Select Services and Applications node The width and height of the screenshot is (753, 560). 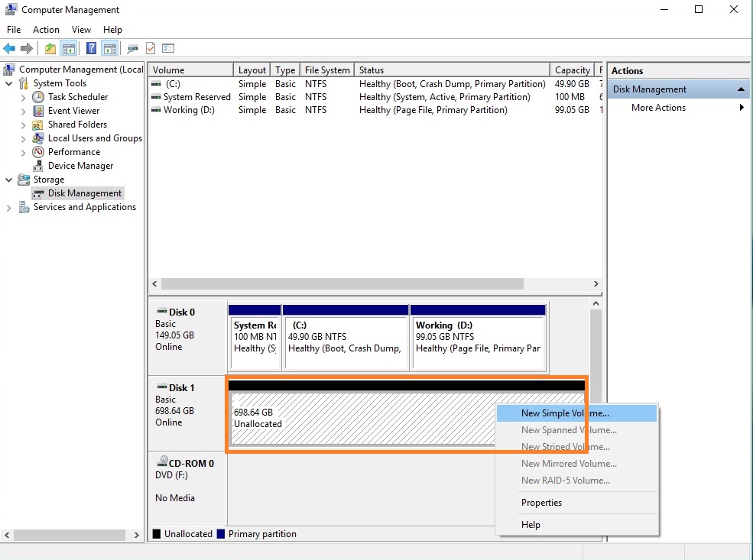coord(85,207)
